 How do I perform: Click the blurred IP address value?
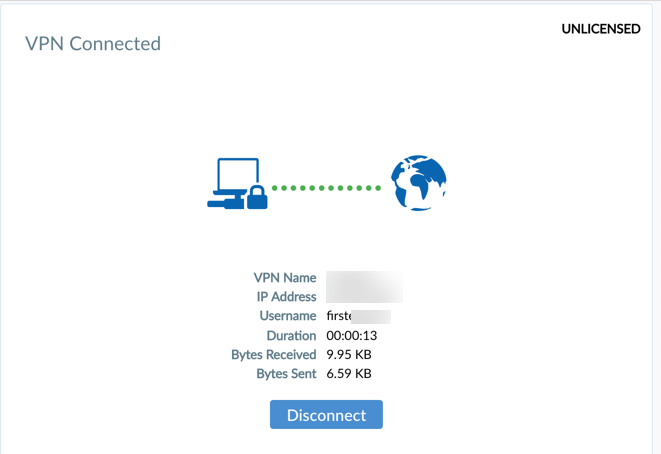[x=364, y=295]
